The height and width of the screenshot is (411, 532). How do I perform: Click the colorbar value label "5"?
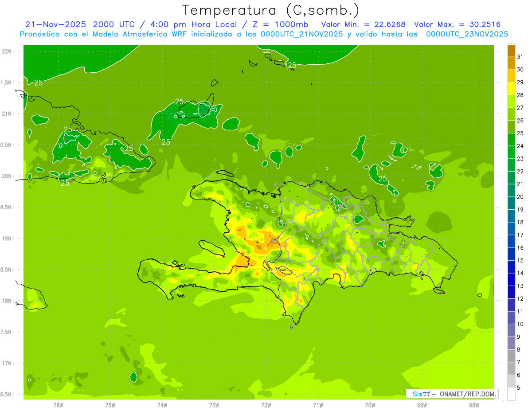[519, 388]
